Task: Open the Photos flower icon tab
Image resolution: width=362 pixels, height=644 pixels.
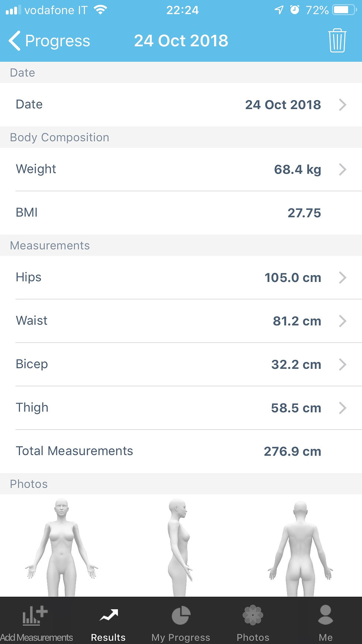Action: click(x=253, y=615)
